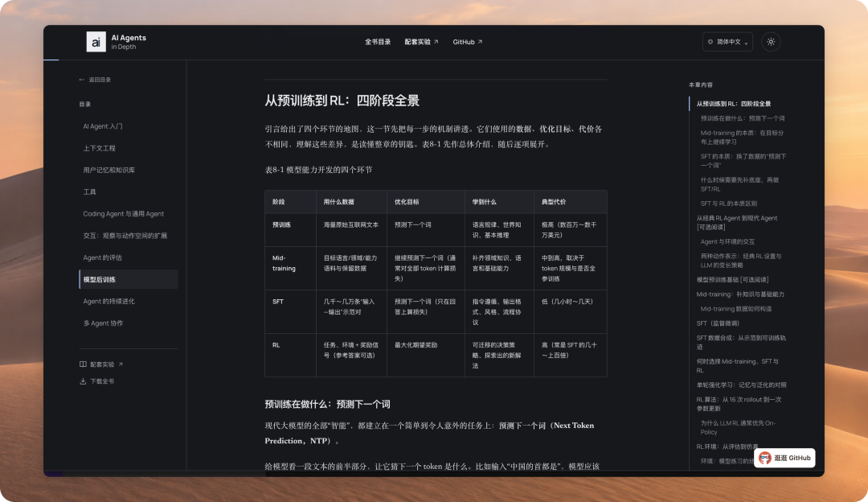
Task: Click the 逛逛 GitHub floating button
Action: pyautogui.click(x=784, y=458)
